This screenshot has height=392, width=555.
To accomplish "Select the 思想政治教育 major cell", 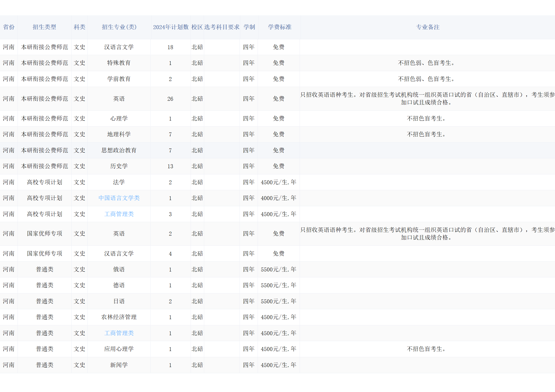I will pos(119,150).
